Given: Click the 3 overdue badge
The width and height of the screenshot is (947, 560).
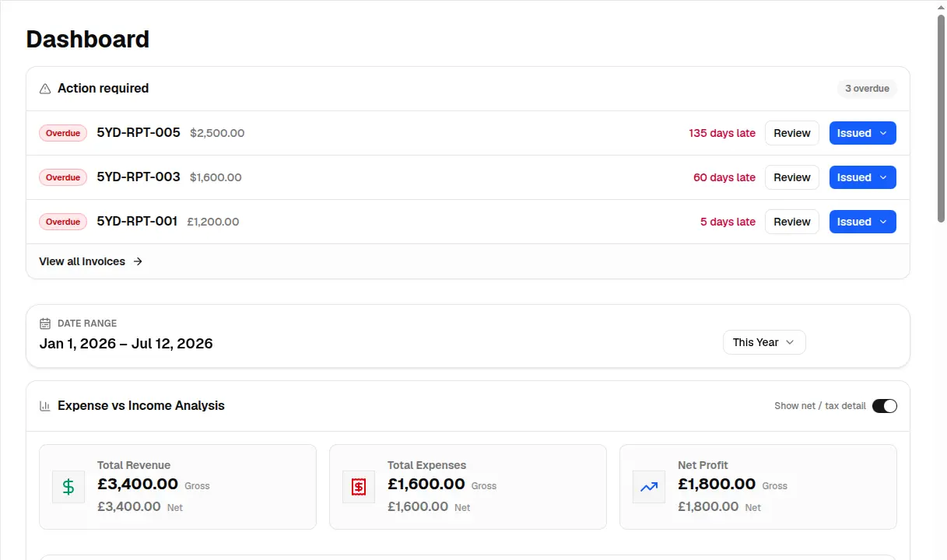Looking at the screenshot, I should click(867, 89).
